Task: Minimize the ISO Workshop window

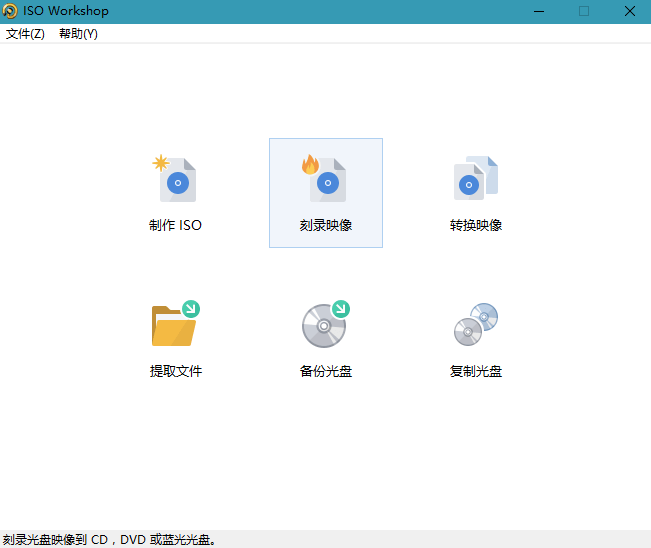Action: (x=539, y=11)
